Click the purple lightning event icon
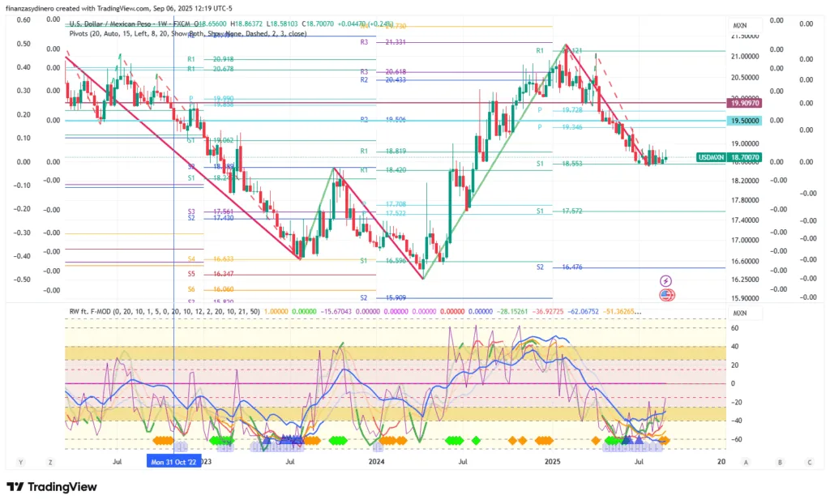830x504 pixels. 665,280
